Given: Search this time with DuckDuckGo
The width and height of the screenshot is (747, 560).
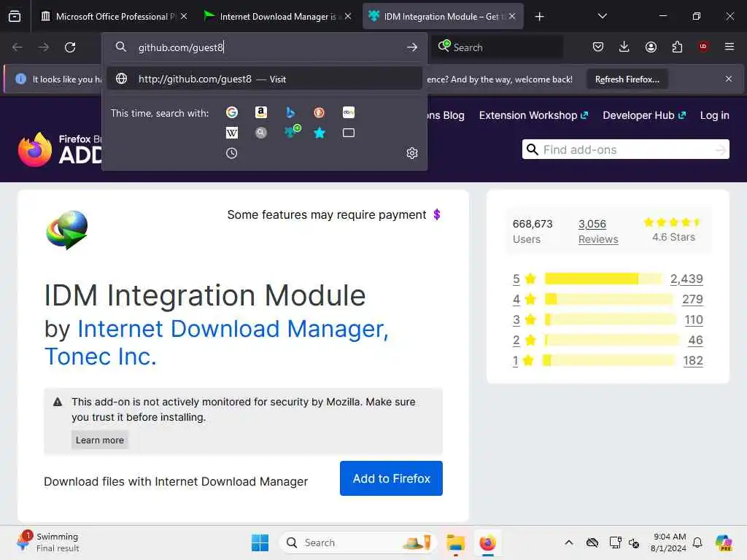Looking at the screenshot, I should tap(320, 112).
